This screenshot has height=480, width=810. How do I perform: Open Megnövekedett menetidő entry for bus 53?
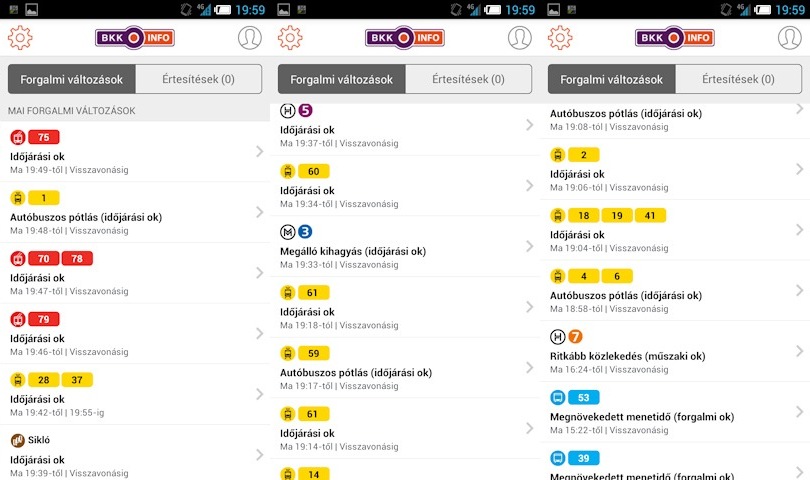tap(675, 412)
